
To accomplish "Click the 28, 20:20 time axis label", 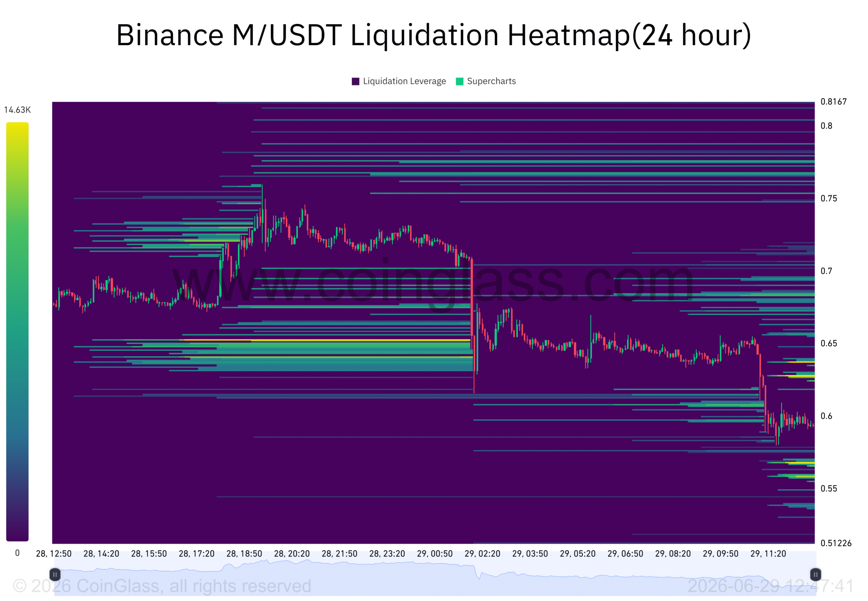I will pyautogui.click(x=292, y=554).
